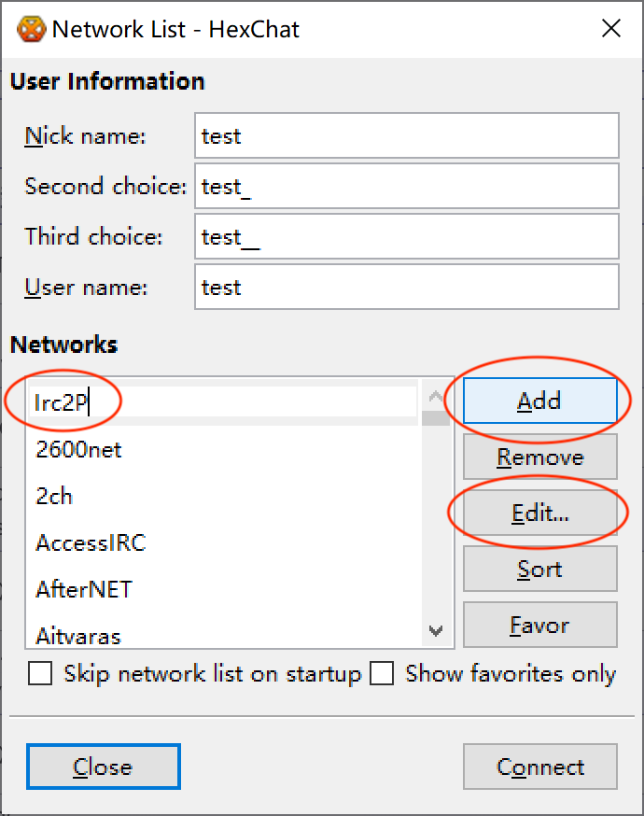Focus the Nick name field
Viewport: 644px width, 816px height.
tap(406, 136)
